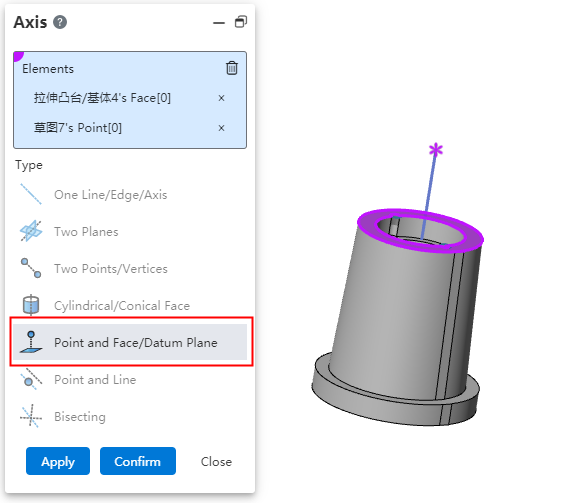Screen dimensions: 588x503
Task: Minimize the Axis panel
Action: (219, 23)
